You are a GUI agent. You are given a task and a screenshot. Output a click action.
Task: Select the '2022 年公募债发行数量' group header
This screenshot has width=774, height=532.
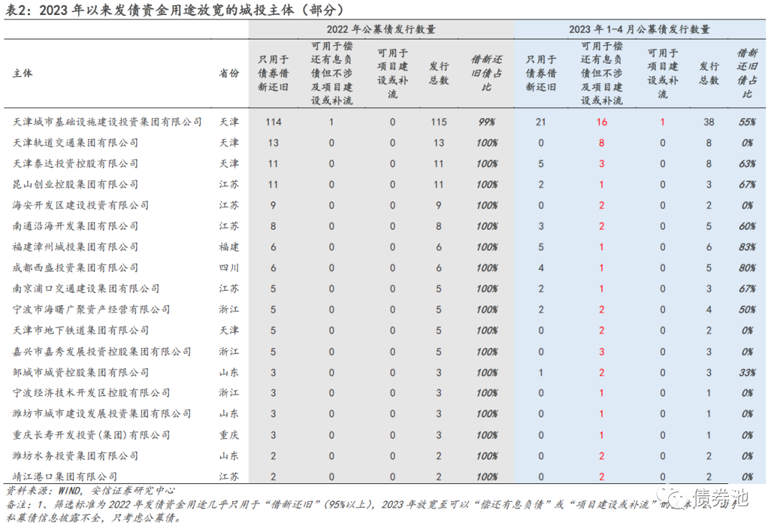(381, 29)
